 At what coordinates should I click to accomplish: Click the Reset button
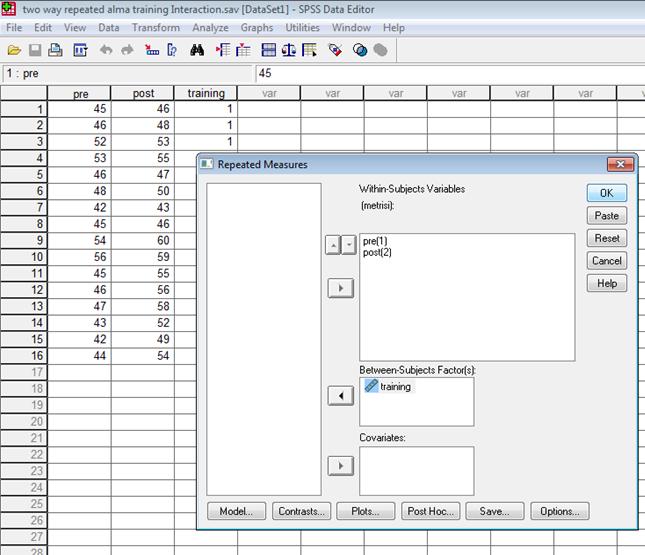[x=607, y=238]
